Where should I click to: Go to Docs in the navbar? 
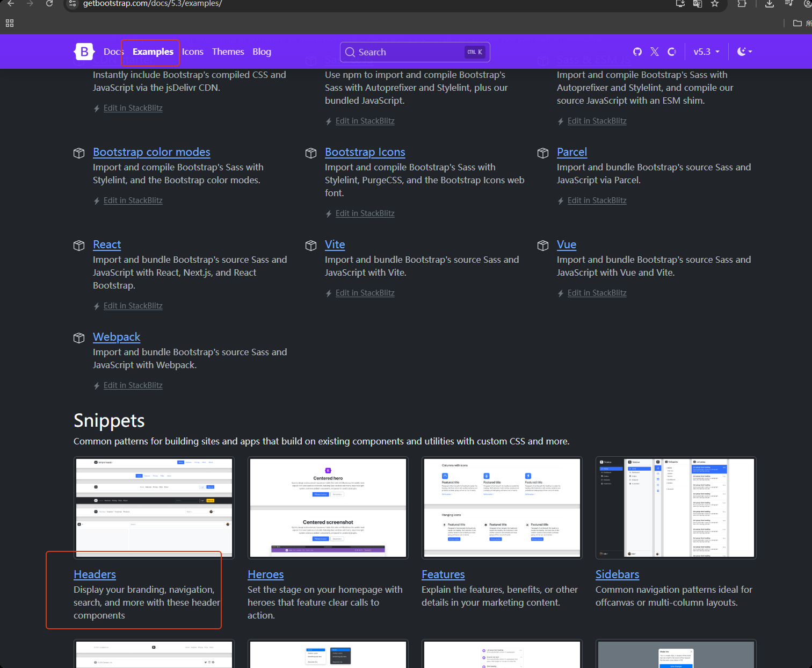point(114,52)
